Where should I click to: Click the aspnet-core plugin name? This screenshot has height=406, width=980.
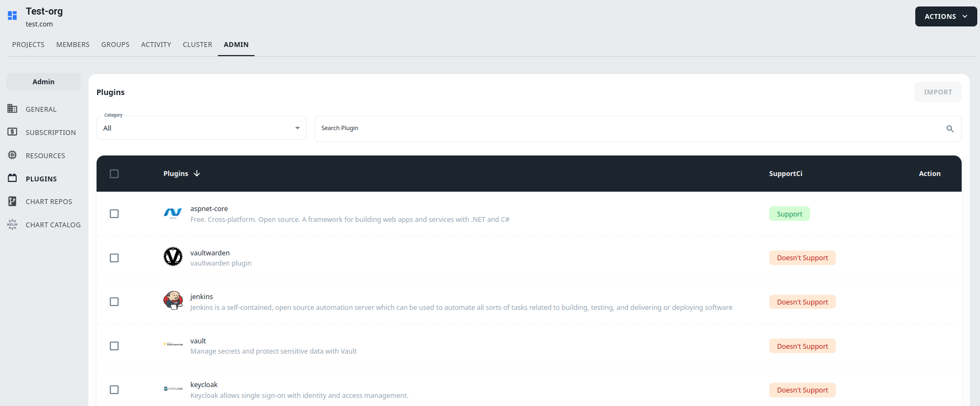tap(209, 208)
